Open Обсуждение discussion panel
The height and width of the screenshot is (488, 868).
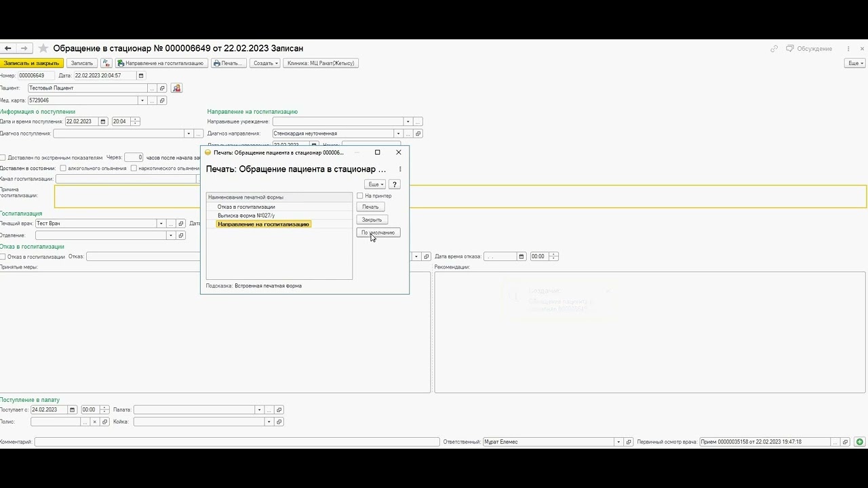pos(809,49)
